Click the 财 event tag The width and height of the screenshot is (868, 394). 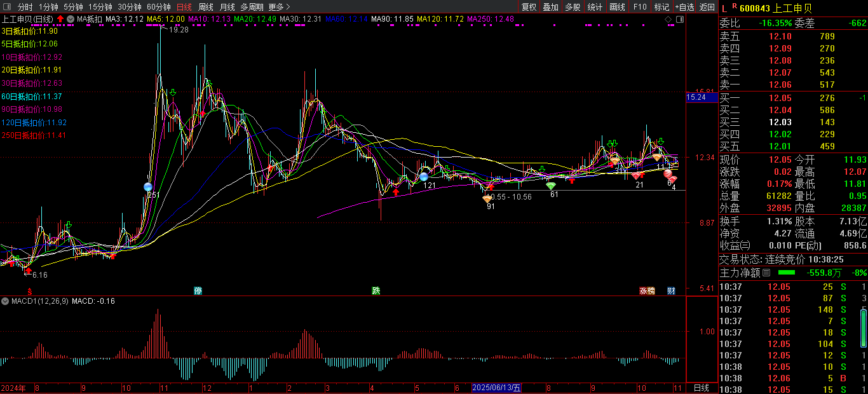pyautogui.click(x=671, y=290)
